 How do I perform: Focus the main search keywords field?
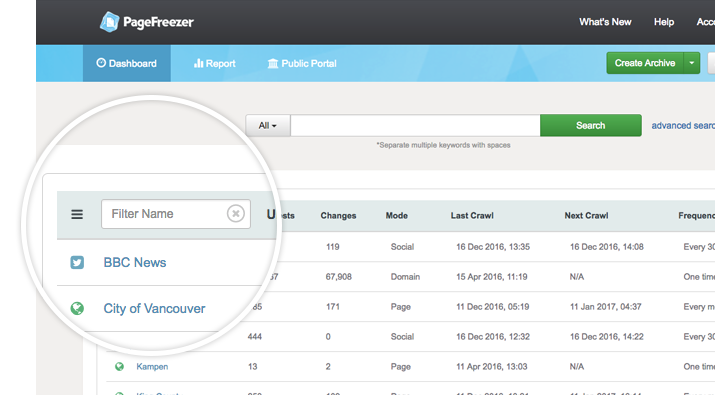pyautogui.click(x=415, y=126)
